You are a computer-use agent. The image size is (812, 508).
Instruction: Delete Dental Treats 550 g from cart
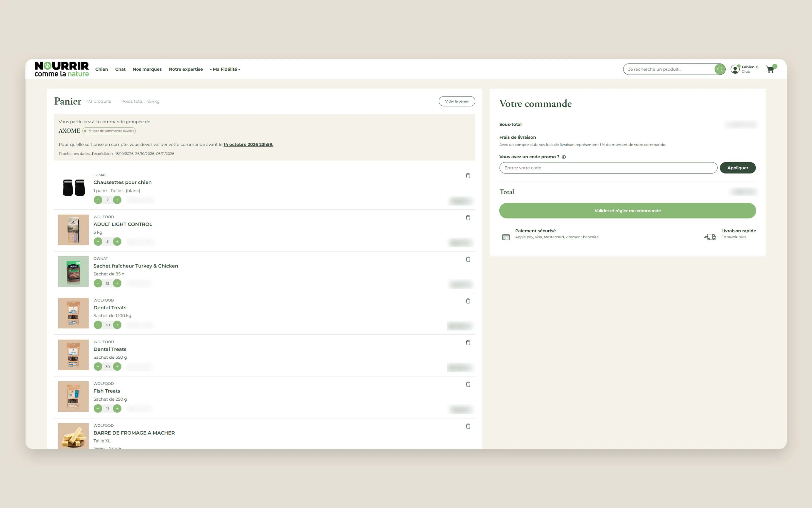coord(468,343)
